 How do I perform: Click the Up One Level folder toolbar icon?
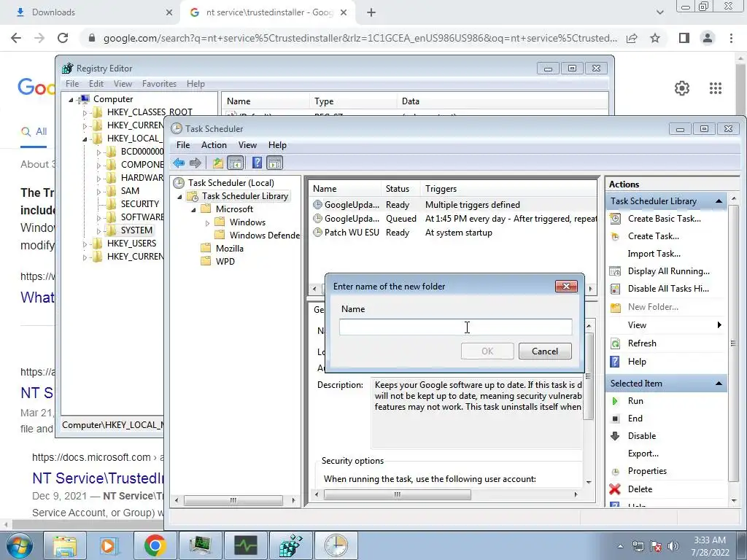coord(217,163)
